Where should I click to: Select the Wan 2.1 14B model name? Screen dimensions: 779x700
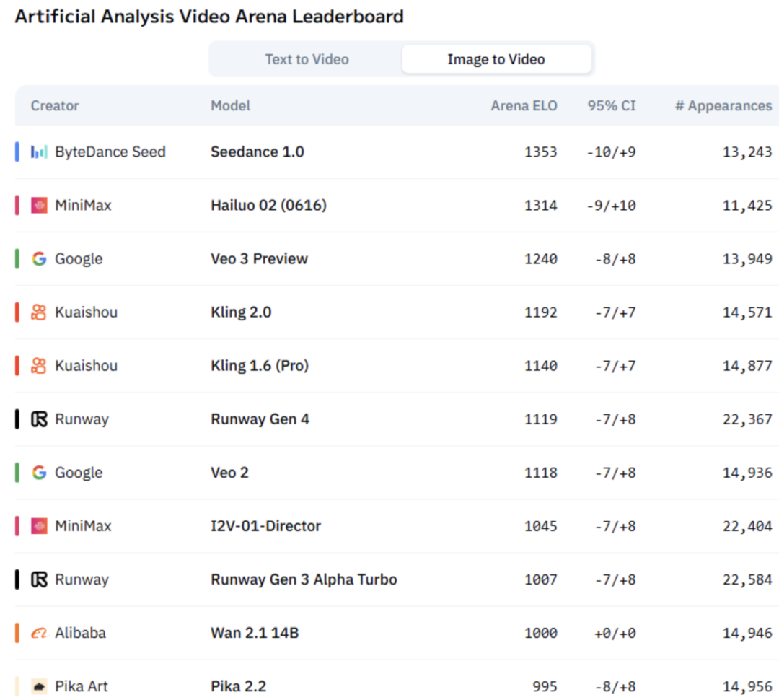255,633
